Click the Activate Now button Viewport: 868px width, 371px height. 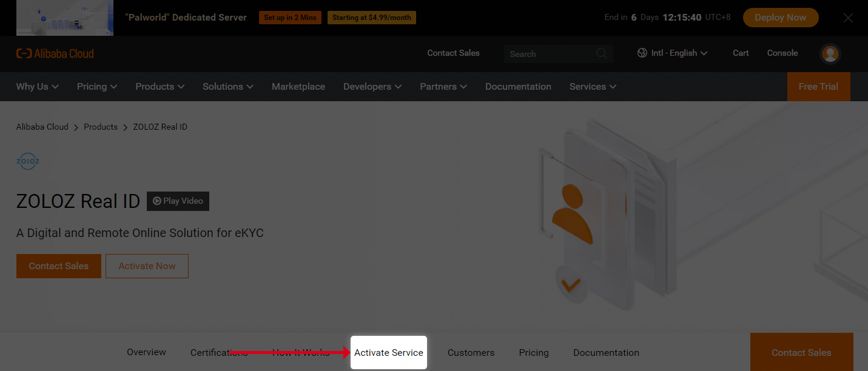point(147,266)
